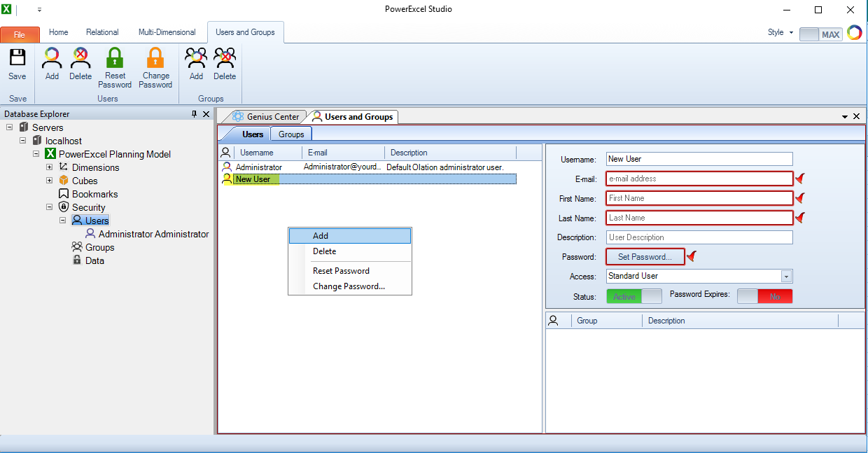Choose Delete in the context menu
The width and height of the screenshot is (868, 453).
(350, 251)
